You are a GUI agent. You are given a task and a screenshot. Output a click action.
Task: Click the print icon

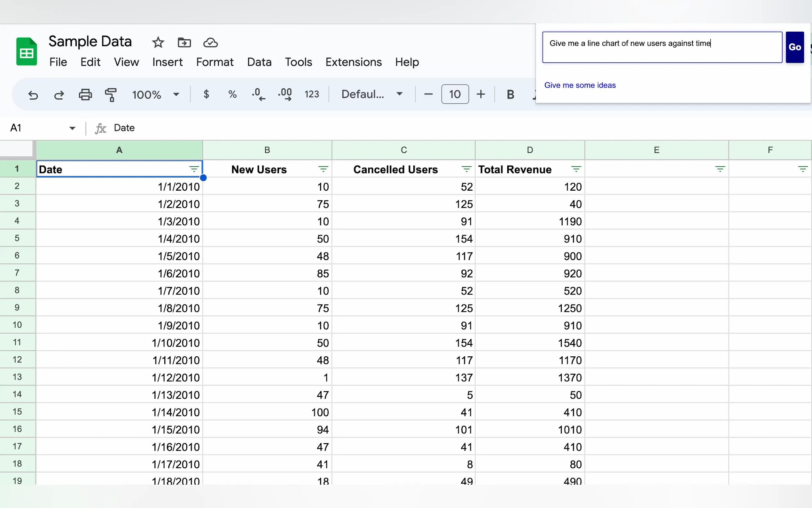pyautogui.click(x=85, y=95)
